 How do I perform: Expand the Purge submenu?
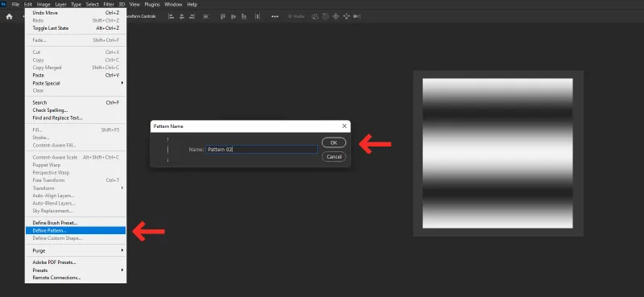[76, 250]
